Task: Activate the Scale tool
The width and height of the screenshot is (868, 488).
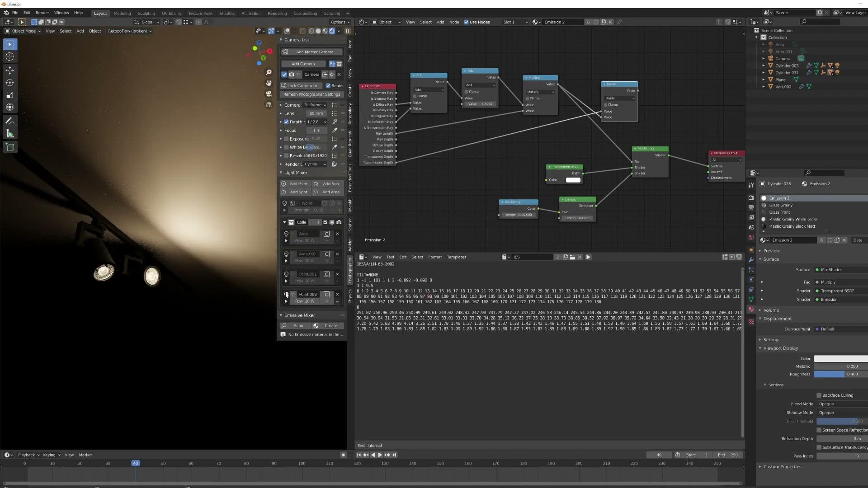Action: point(10,95)
